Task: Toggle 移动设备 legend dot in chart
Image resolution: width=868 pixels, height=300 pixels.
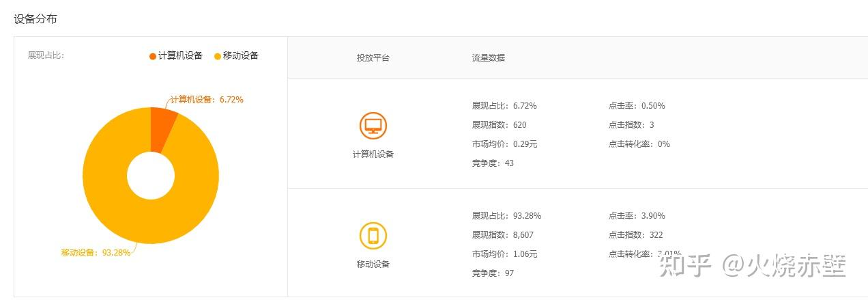Action: coord(218,56)
